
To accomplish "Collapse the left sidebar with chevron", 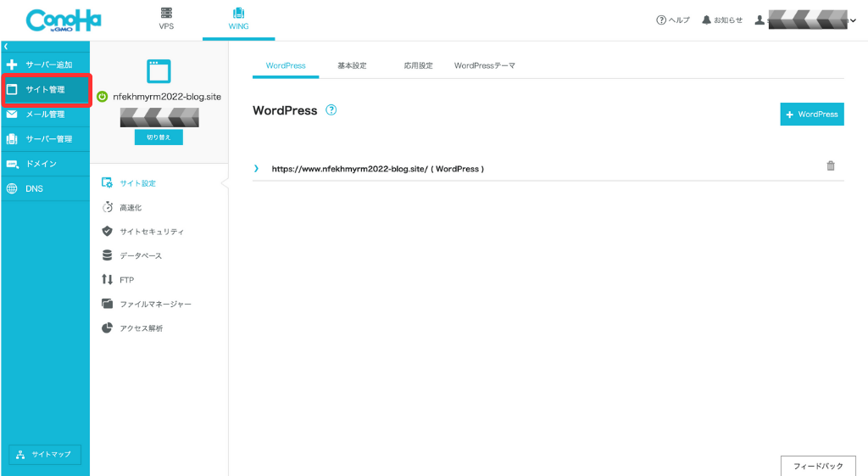I will [6, 46].
